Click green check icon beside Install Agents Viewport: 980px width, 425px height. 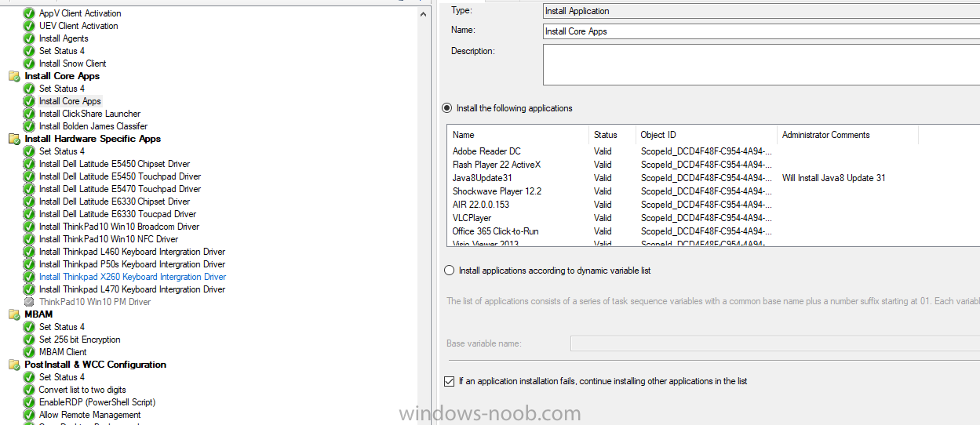click(30, 38)
